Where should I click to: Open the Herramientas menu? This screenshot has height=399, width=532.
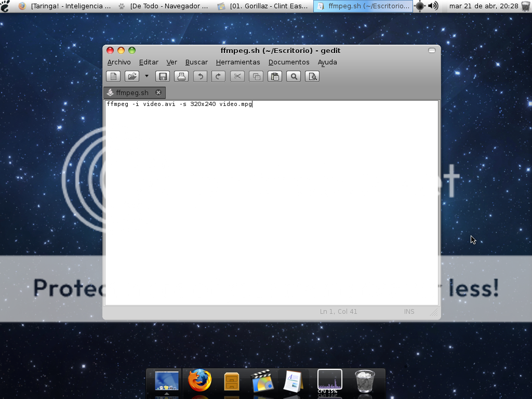click(238, 62)
